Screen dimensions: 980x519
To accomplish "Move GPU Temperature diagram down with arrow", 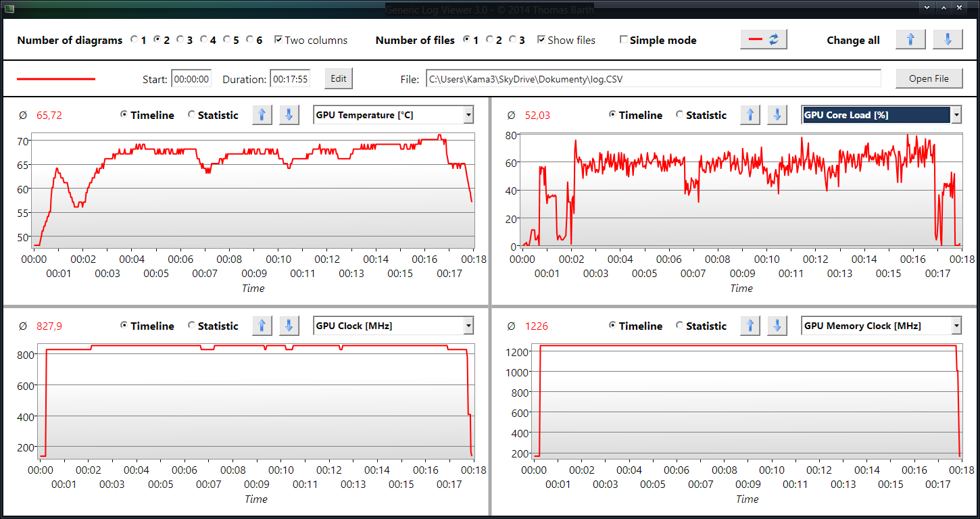I will pyautogui.click(x=289, y=115).
